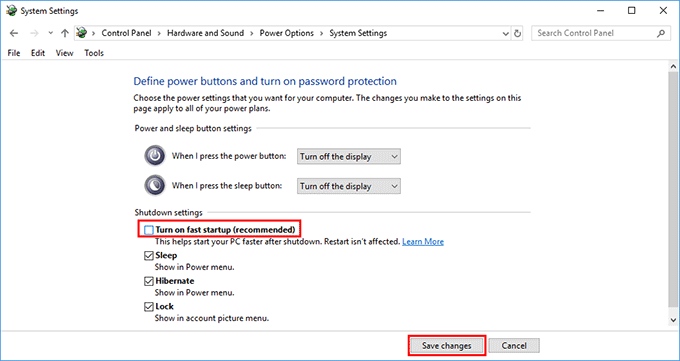680x361 pixels.
Task: Toggle the Lock checkbox
Action: coord(149,307)
